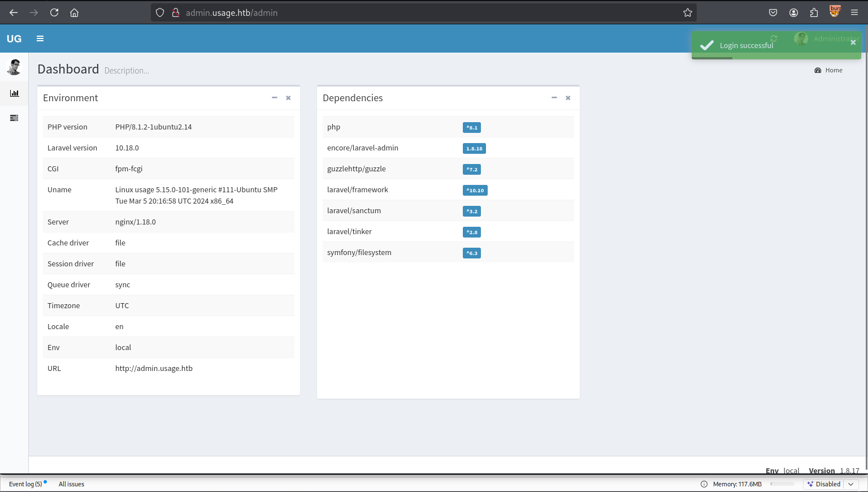Open the Firefox account icon
The image size is (868, 492).
[793, 12]
